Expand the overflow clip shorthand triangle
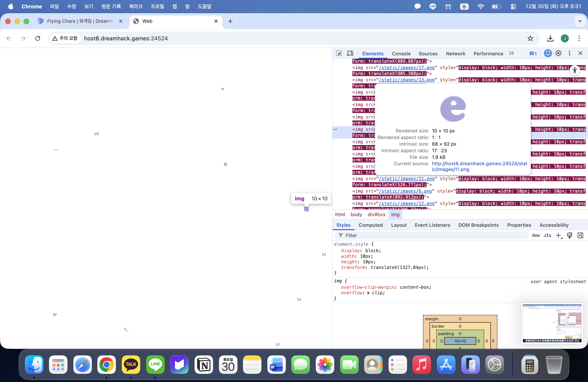The width and height of the screenshot is (588, 382). 368,293
